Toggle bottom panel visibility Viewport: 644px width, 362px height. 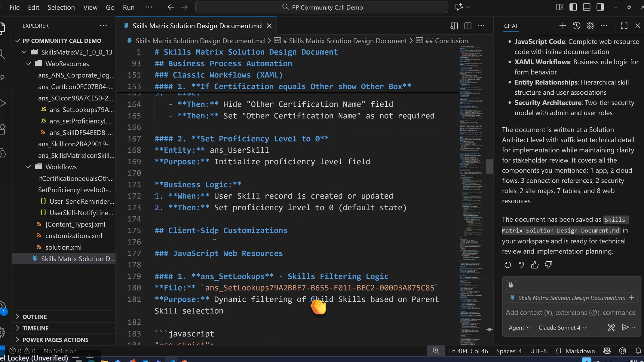coord(587,7)
